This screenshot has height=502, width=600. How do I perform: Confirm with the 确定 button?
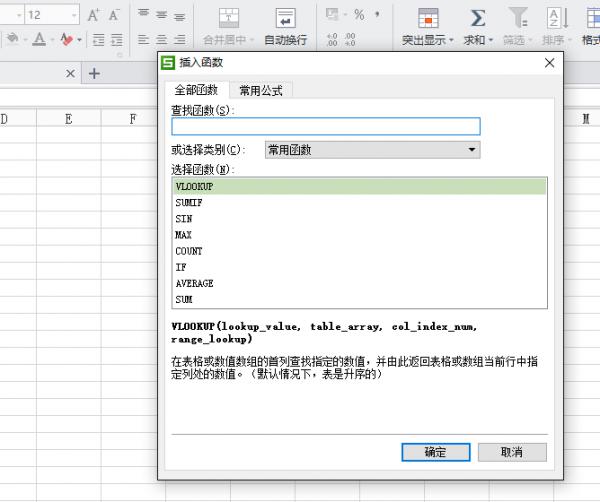[436, 452]
